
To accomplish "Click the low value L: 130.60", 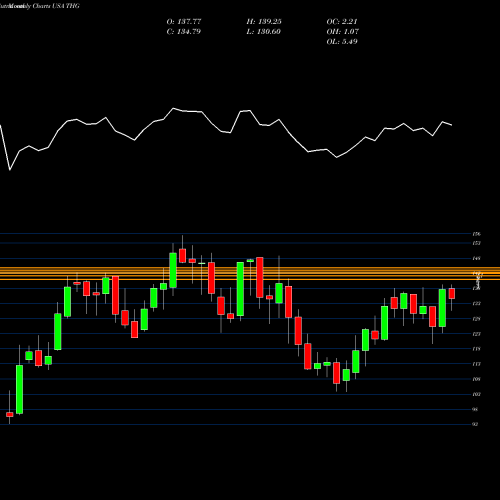I will 263,32.
